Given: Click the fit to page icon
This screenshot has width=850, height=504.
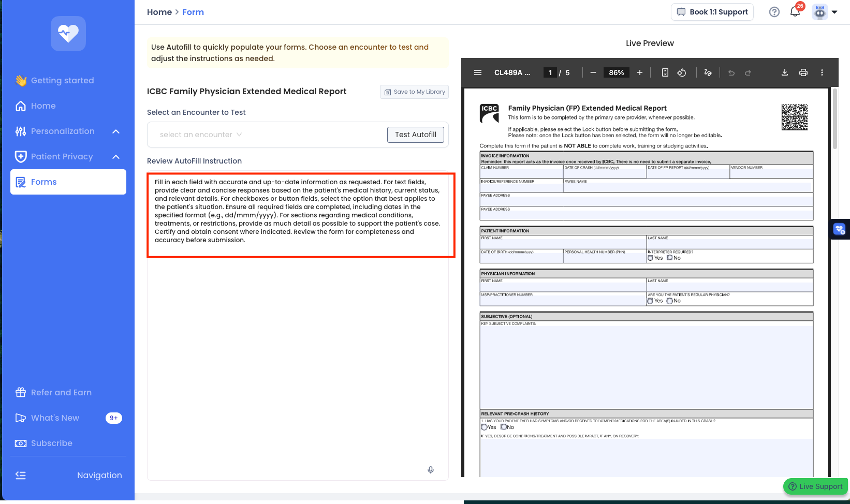Looking at the screenshot, I should [665, 72].
